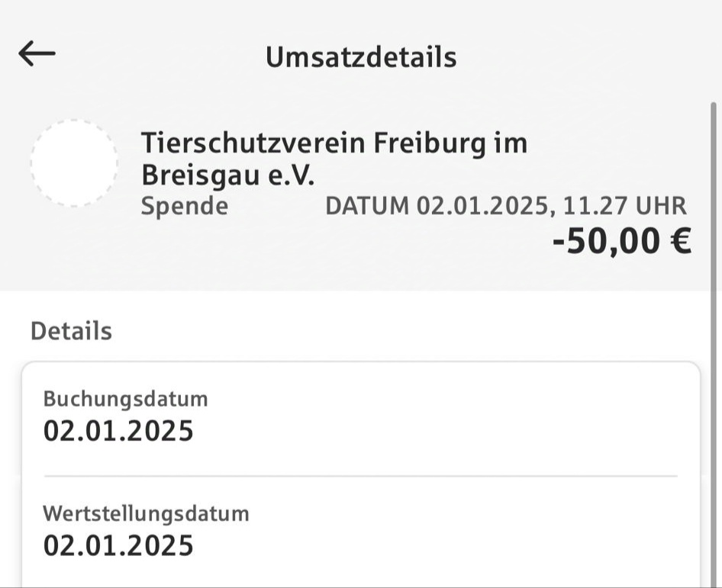Select the Details section heading
The height and width of the screenshot is (588, 722).
[x=71, y=331]
